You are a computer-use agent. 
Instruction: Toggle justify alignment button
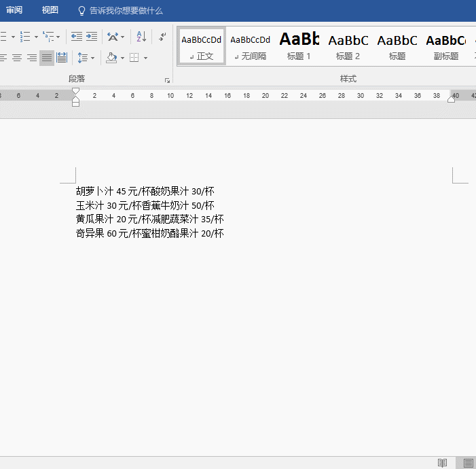tap(47, 58)
